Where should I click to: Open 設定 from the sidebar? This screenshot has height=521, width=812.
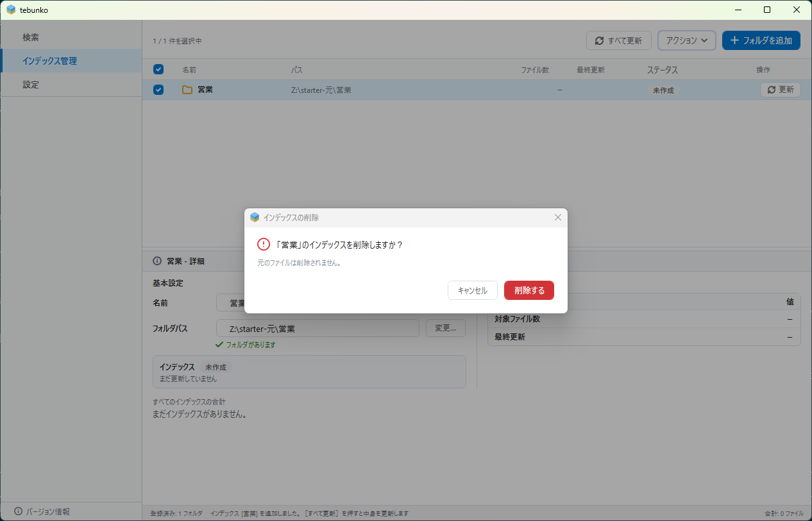pyautogui.click(x=71, y=85)
